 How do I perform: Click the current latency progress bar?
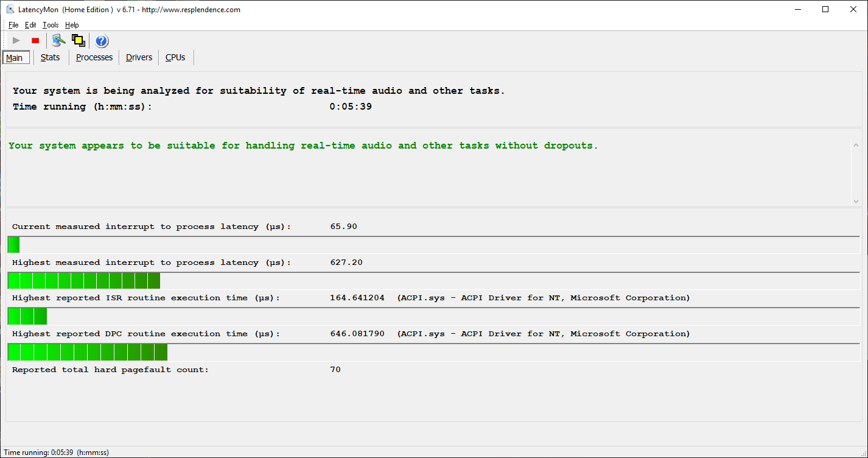[x=433, y=245]
